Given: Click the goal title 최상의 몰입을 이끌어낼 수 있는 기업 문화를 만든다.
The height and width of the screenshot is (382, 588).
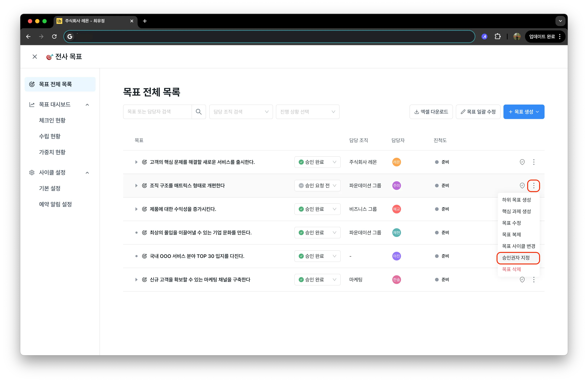Looking at the screenshot, I should pos(200,232).
